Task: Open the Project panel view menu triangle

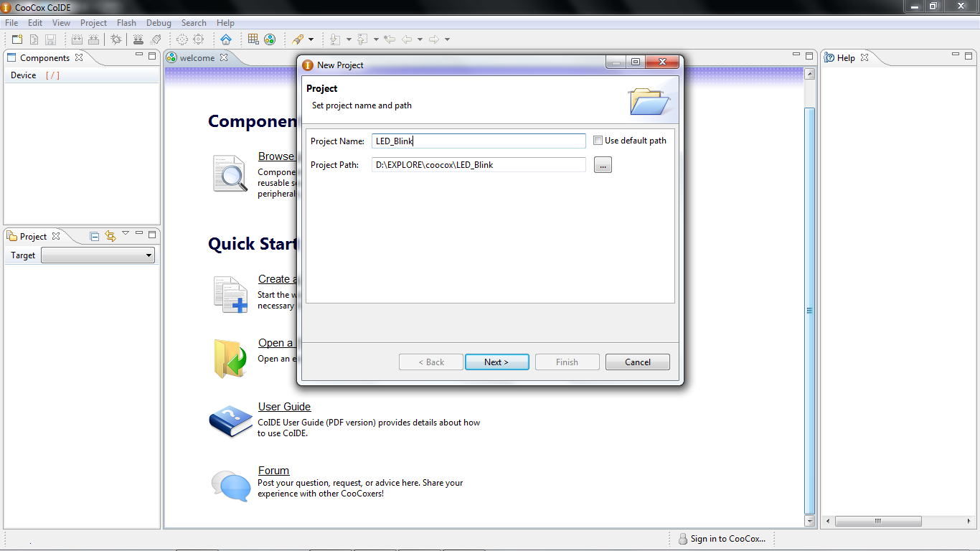Action: [126, 233]
